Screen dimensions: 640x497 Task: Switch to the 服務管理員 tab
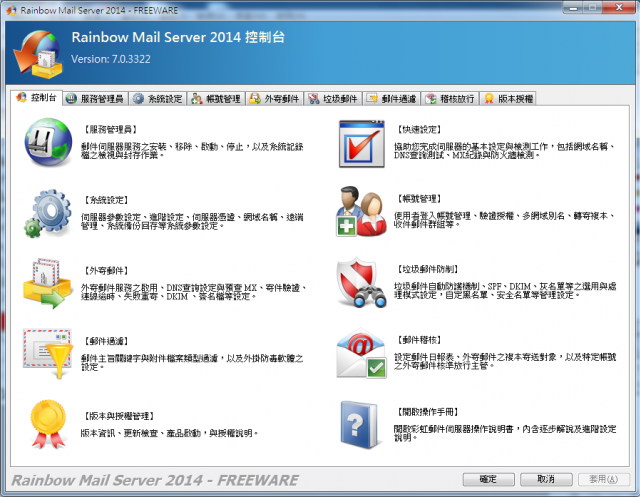coord(95,99)
